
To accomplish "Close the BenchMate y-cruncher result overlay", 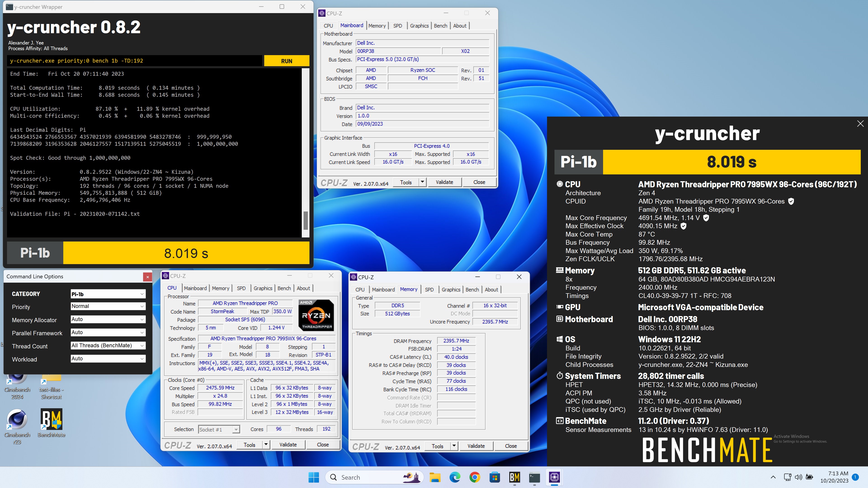I will click(x=860, y=124).
